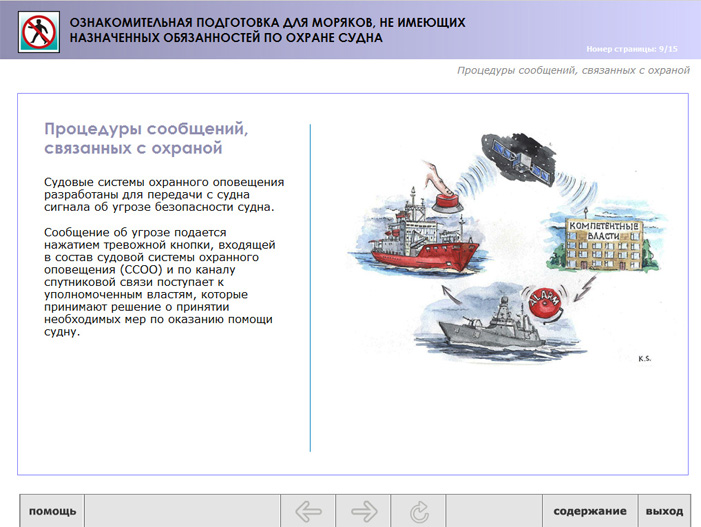Advance to the next page with forward arrow
This screenshot has height=527, width=701.
click(x=363, y=511)
